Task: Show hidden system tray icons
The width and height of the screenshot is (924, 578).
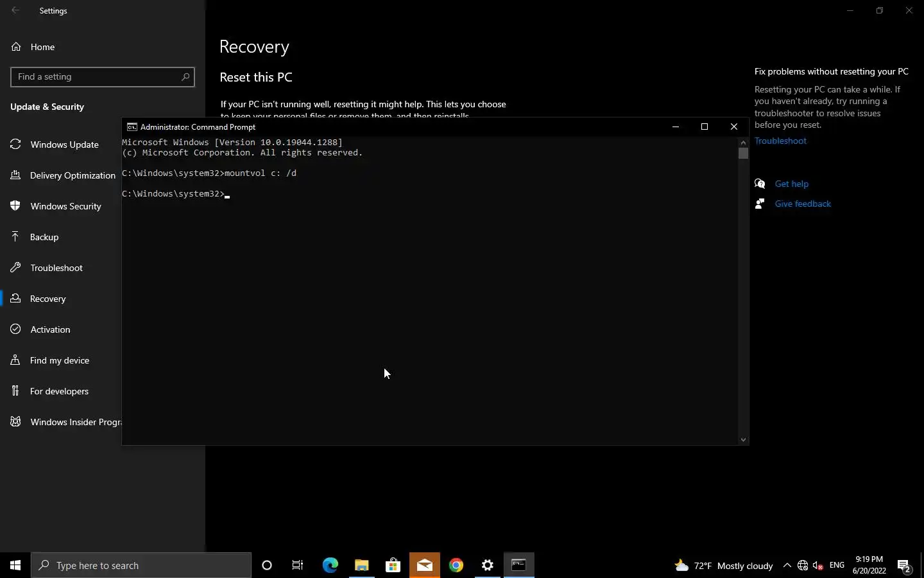Action: (787, 566)
